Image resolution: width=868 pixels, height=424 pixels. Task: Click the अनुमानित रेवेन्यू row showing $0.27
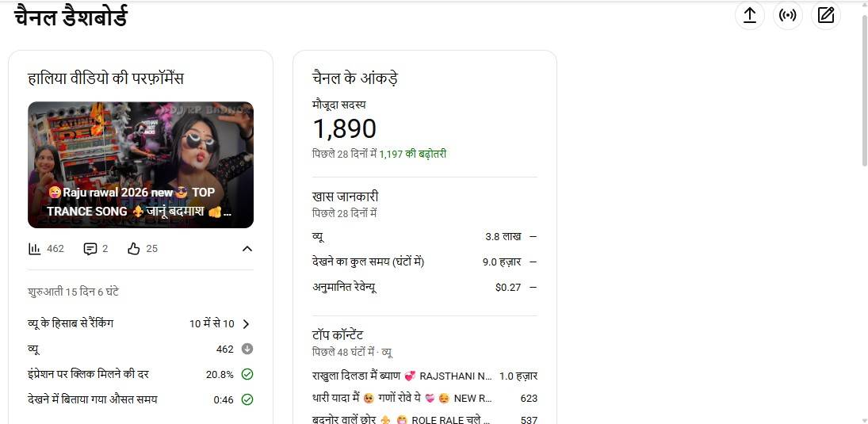pyautogui.click(x=425, y=287)
